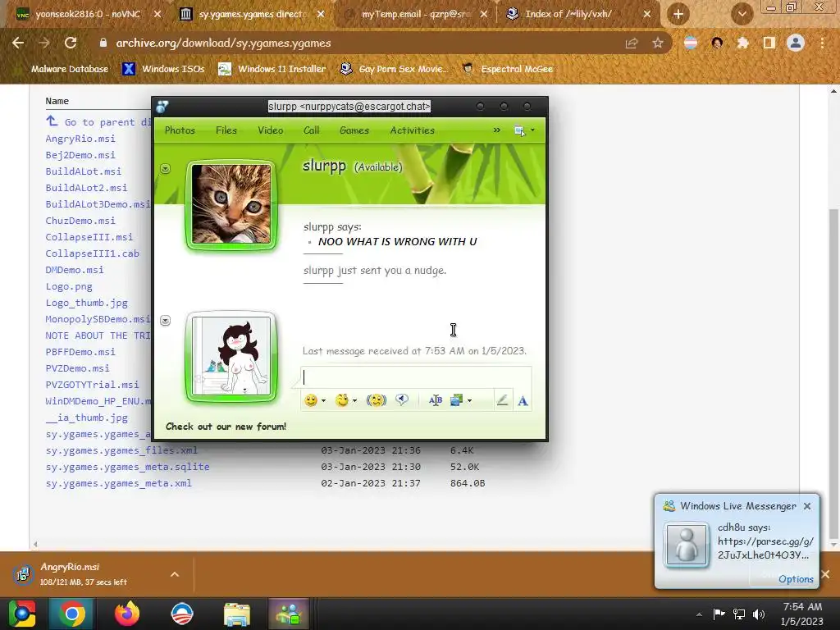
Task: Open the Malware Database bookmark
Action: pos(70,69)
